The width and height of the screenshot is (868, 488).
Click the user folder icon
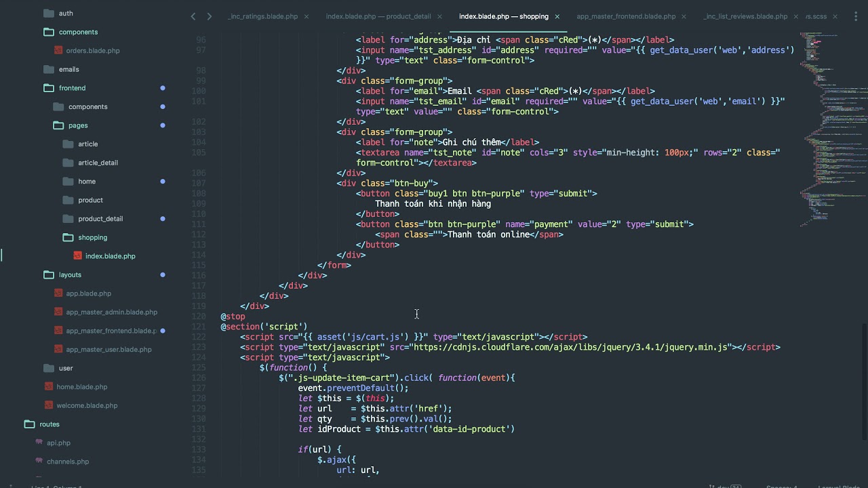(x=48, y=368)
